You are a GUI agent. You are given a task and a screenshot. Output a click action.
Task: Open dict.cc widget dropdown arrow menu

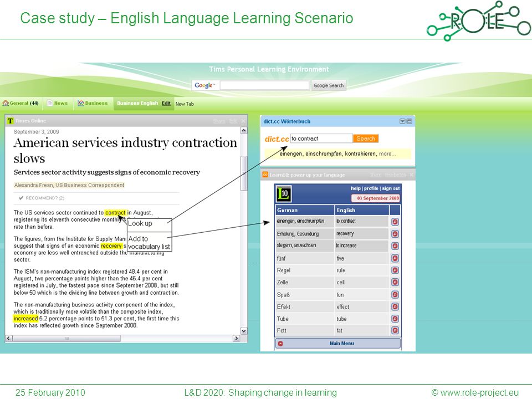tap(402, 121)
